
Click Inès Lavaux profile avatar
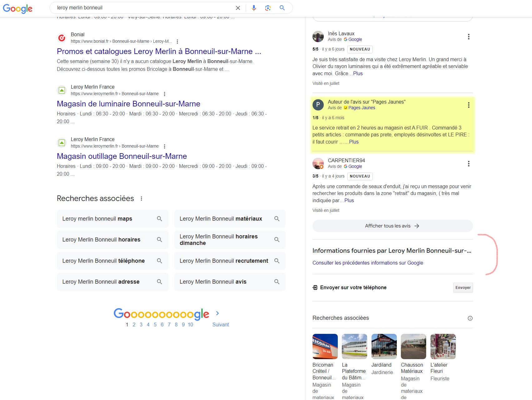click(x=318, y=37)
